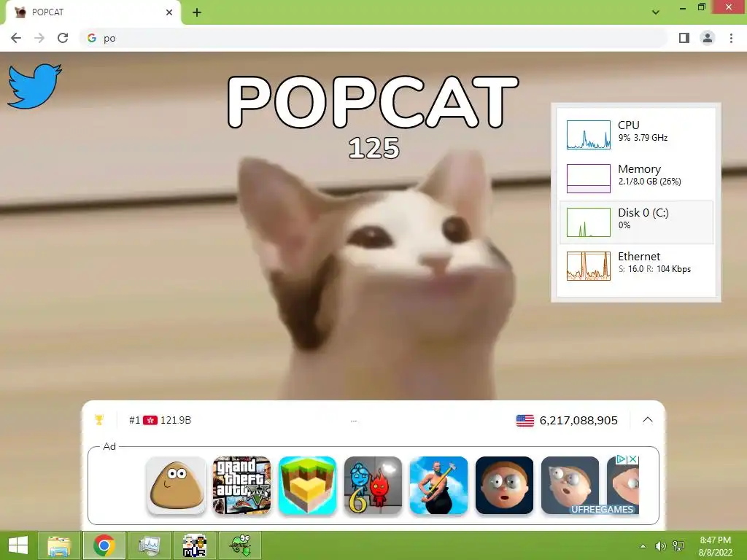
Task: Select the CPU performance graph
Action: point(589,135)
